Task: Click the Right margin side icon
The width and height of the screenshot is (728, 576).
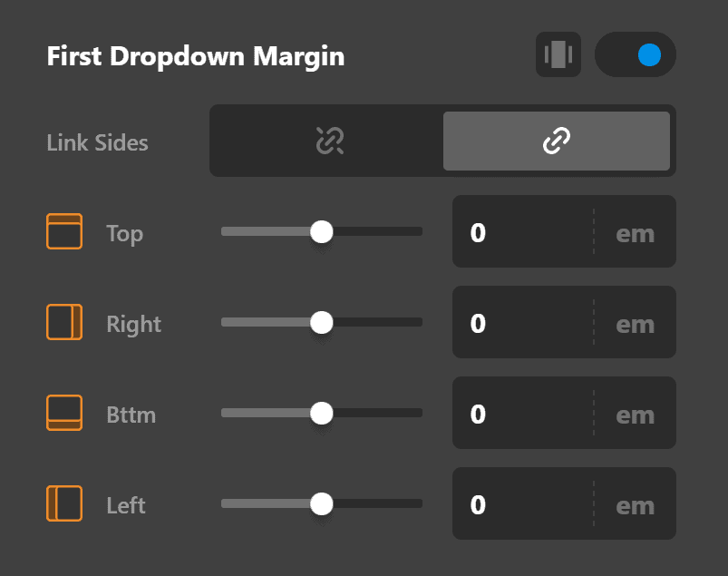Action: tap(63, 322)
